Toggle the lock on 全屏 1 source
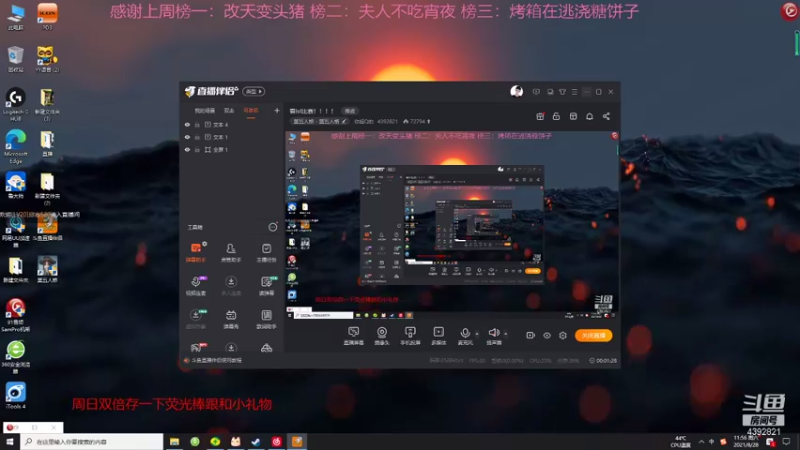800x450 pixels. (197, 149)
